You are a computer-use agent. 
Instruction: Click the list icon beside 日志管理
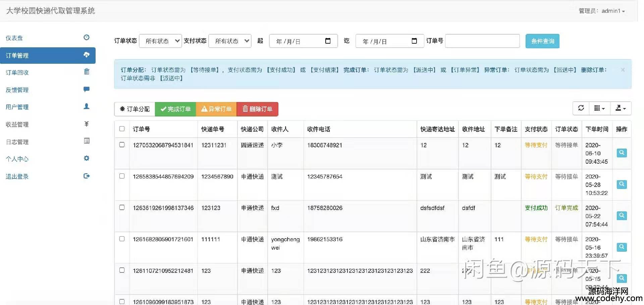click(87, 141)
